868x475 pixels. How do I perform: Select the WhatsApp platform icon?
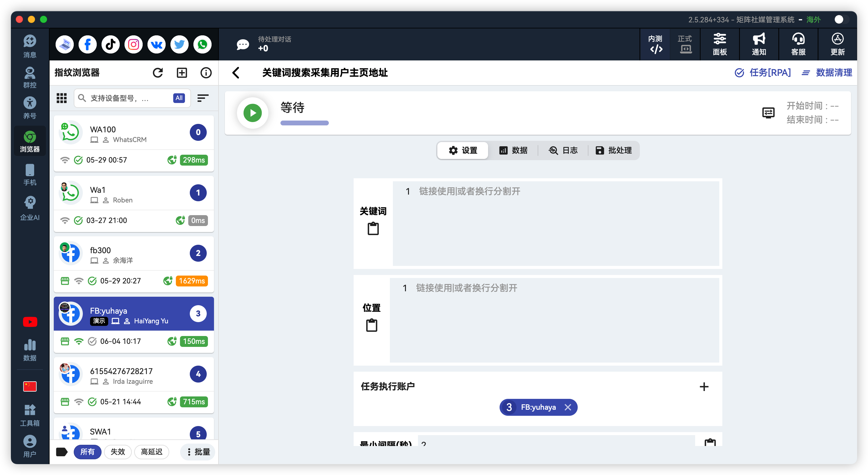click(x=202, y=44)
